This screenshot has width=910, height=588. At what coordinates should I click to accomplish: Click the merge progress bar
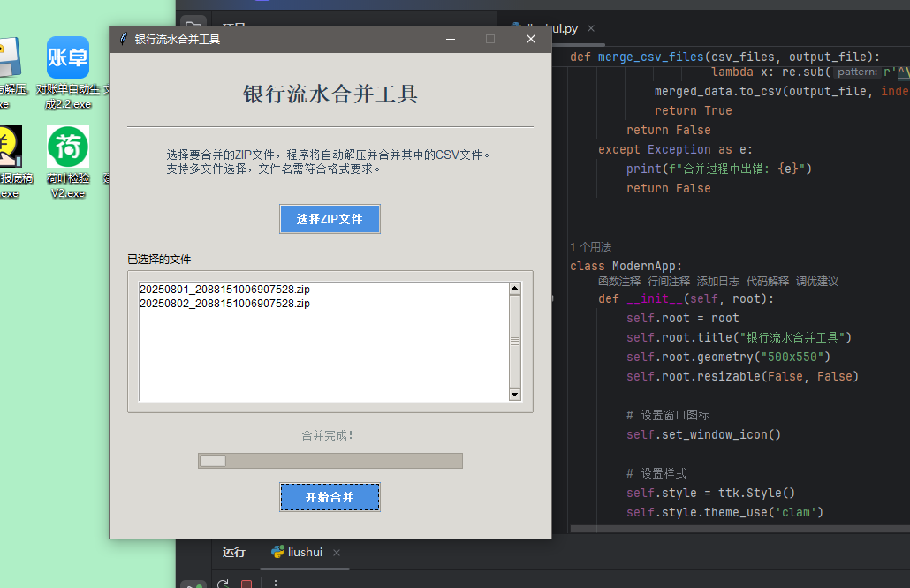tap(330, 461)
